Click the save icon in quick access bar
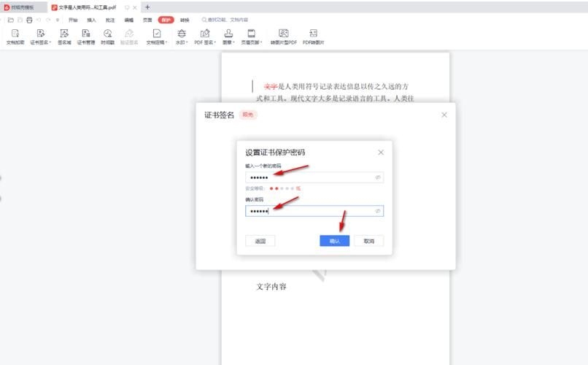This screenshot has height=365, width=588. click(20, 20)
